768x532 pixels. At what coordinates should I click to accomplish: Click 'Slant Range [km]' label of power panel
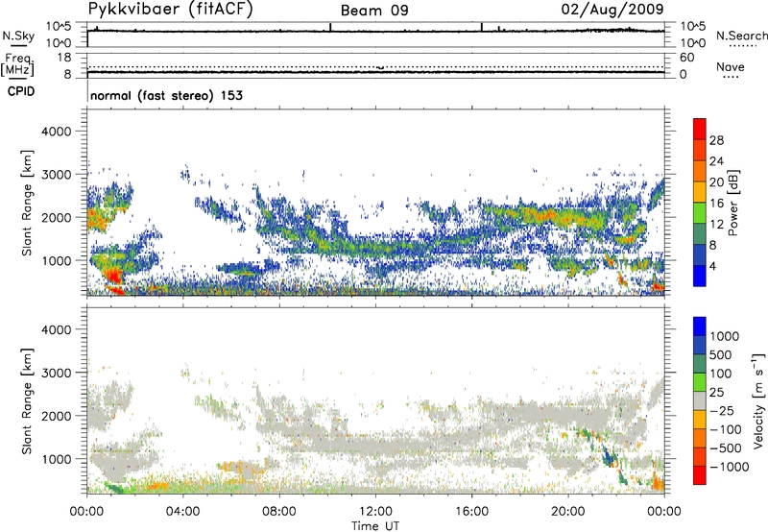coord(27,203)
